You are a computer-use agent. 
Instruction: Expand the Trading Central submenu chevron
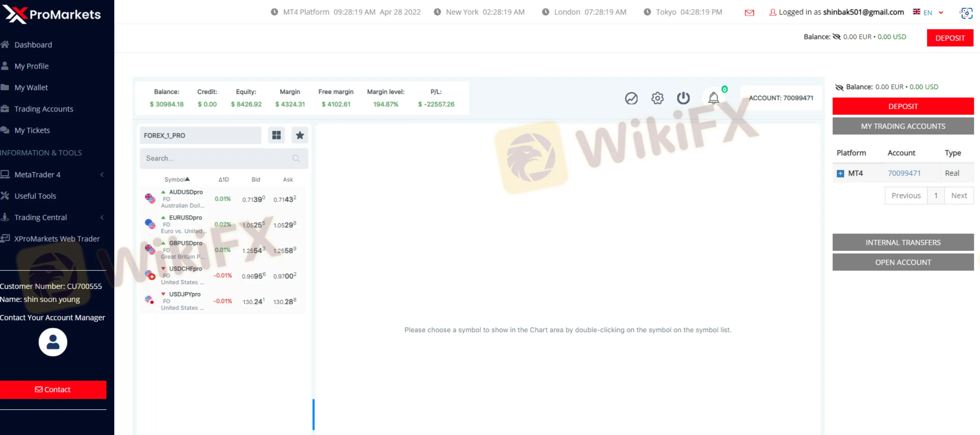click(102, 217)
